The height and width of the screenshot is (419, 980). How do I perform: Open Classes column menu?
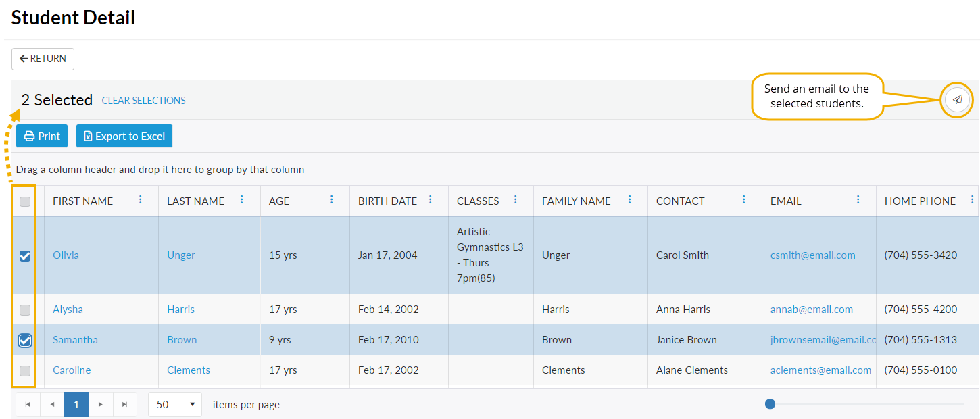coord(516,200)
